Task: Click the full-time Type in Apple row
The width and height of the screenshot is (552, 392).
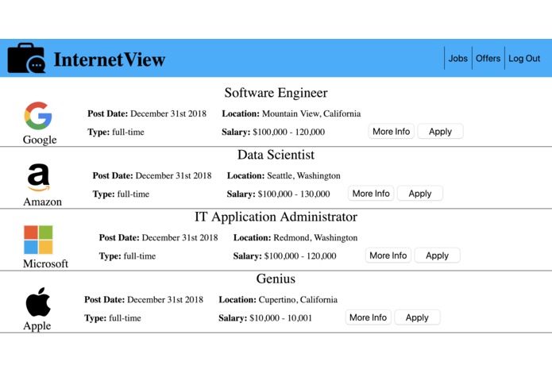Action: pos(113,318)
